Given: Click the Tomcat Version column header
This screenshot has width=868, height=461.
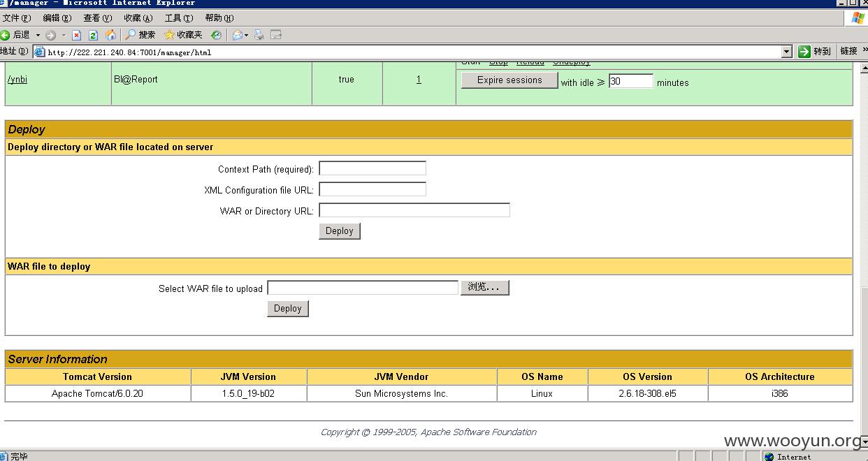Looking at the screenshot, I should coord(98,376).
